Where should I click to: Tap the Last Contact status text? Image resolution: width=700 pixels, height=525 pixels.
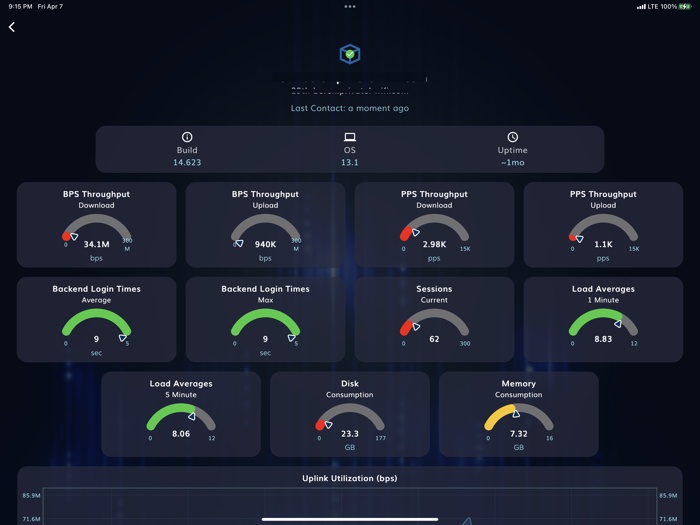click(x=350, y=108)
